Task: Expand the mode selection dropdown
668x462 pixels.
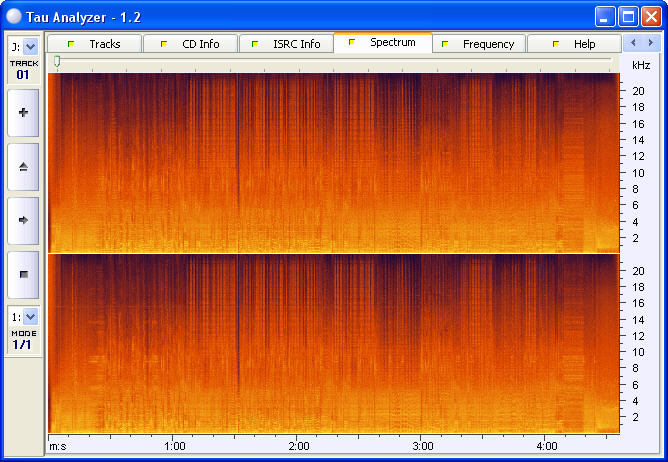Action: coord(30,316)
